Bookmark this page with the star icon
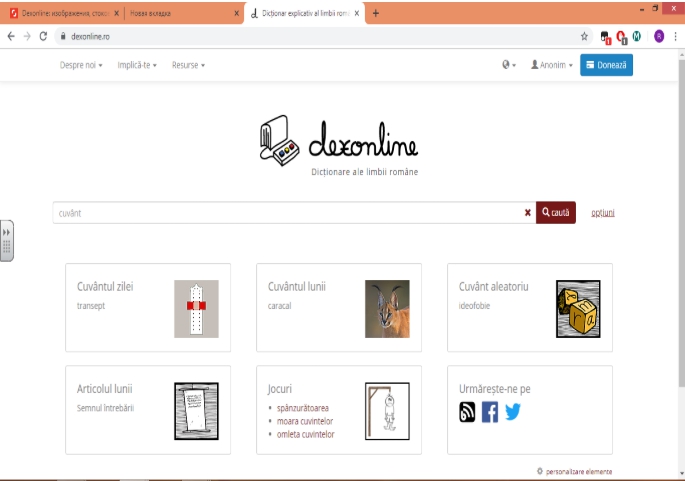685x481 pixels. click(x=585, y=35)
